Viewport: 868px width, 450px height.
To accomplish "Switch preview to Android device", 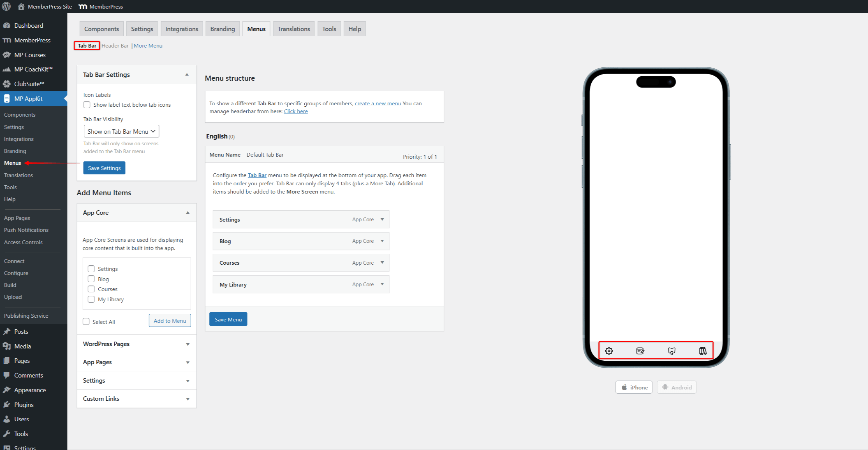I will 676,387.
